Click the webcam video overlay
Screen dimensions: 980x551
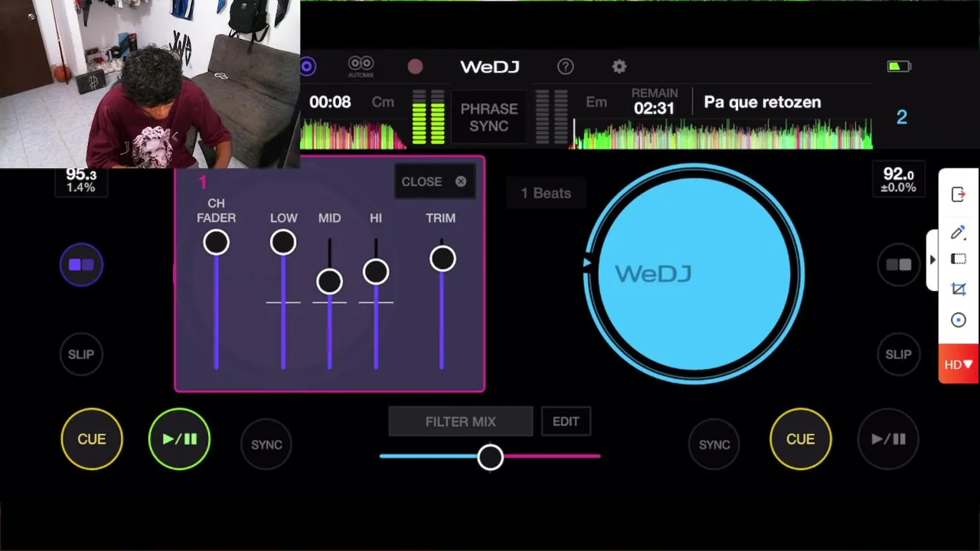tap(150, 84)
